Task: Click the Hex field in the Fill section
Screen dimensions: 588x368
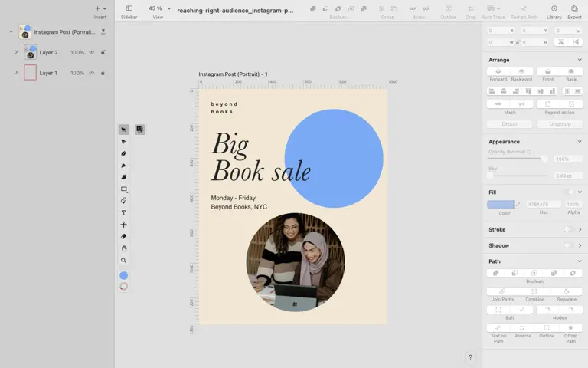Action: pos(544,204)
